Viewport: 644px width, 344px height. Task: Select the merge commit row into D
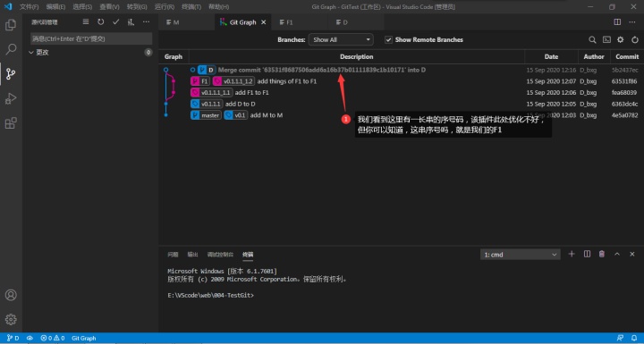tap(401, 70)
